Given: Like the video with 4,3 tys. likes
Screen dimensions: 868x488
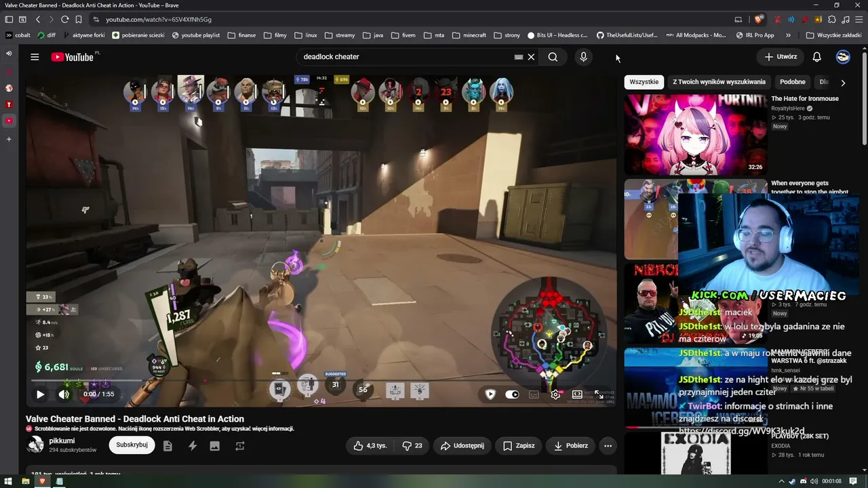Looking at the screenshot, I should tap(370, 445).
